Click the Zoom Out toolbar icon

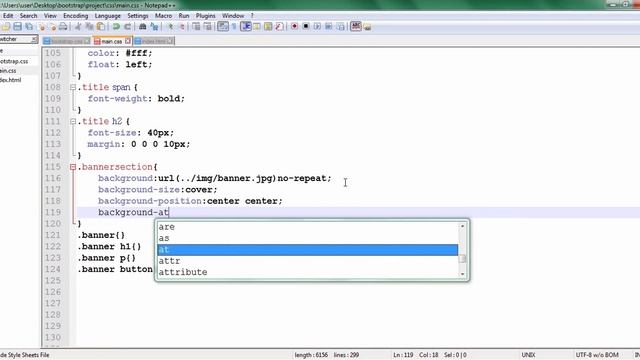[182, 27]
